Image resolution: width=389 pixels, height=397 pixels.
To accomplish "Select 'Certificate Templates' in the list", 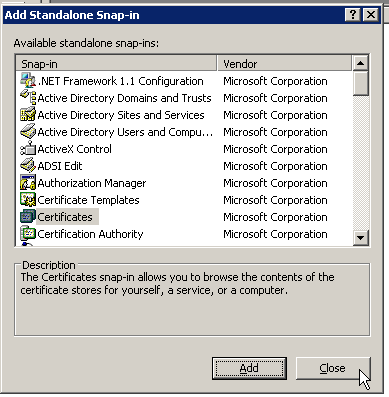I will pos(88,200).
